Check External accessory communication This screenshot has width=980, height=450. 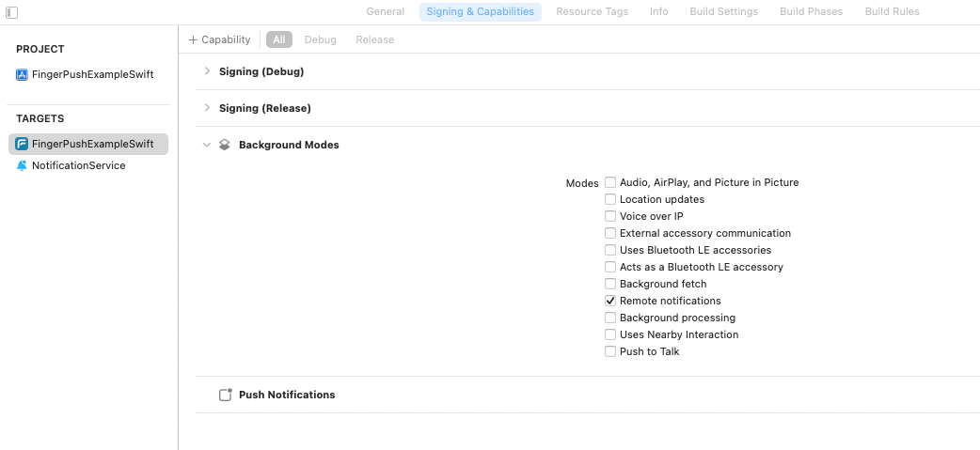coord(610,233)
